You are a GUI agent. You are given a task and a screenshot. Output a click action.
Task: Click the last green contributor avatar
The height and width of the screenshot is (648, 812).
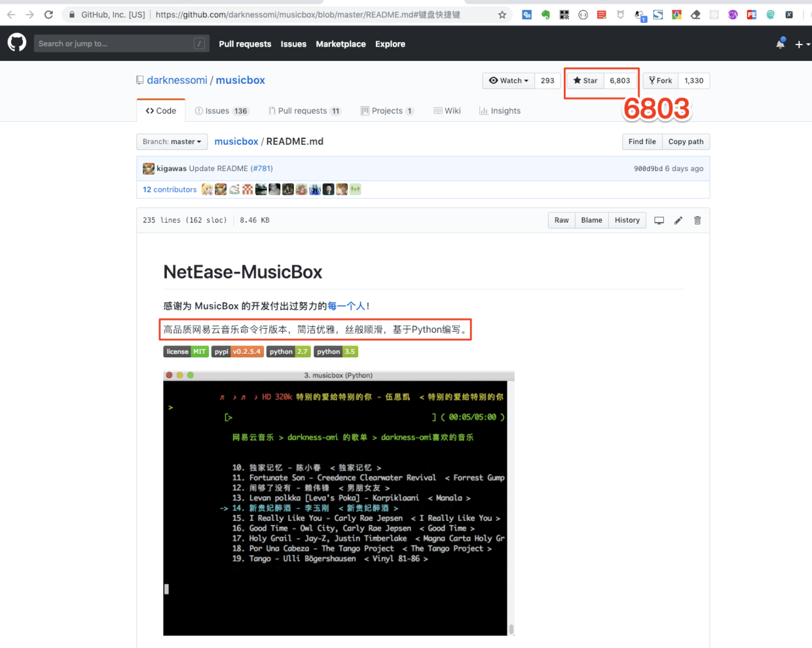[x=355, y=189]
